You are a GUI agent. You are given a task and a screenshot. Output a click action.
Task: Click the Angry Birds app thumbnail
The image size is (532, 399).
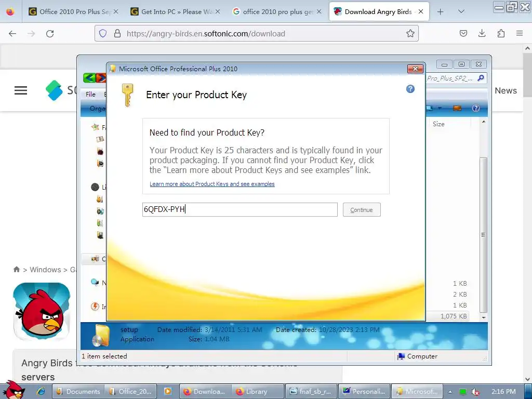(x=42, y=312)
